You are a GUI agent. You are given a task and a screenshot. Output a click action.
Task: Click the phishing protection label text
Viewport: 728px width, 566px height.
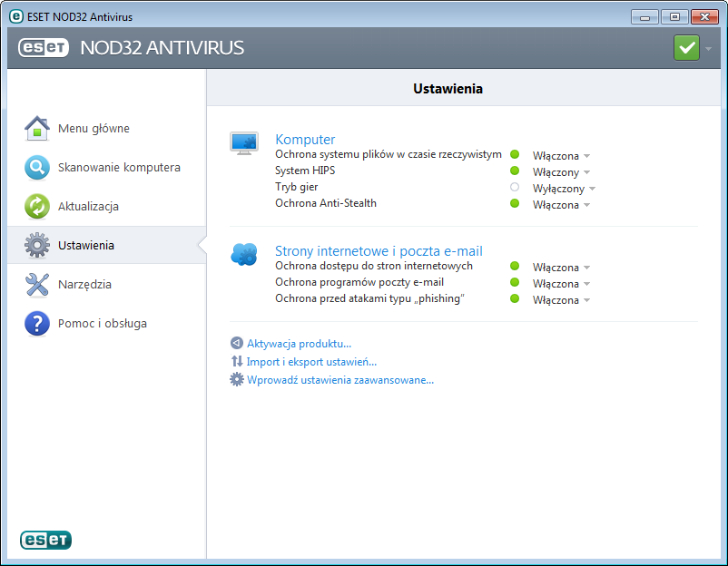(x=370, y=298)
